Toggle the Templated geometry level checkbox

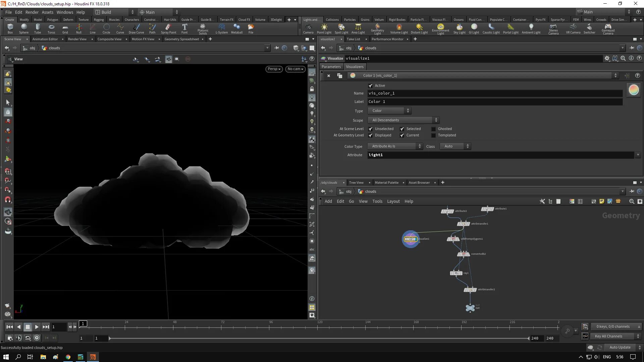(x=433, y=135)
